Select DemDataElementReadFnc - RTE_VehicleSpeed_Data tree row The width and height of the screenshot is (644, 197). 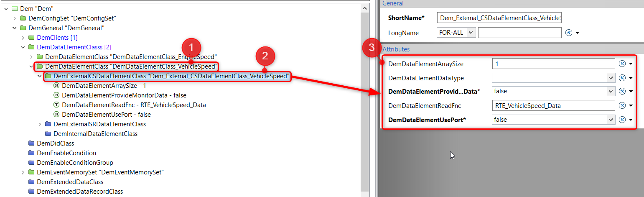[134, 105]
